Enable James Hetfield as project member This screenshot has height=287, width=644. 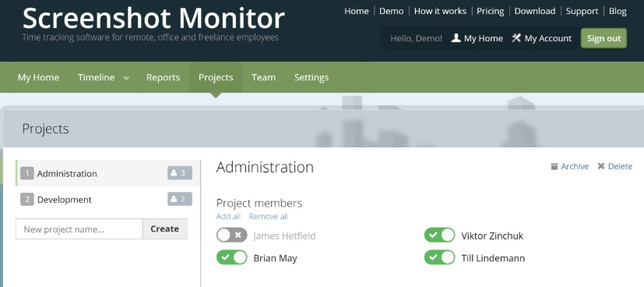(231, 236)
